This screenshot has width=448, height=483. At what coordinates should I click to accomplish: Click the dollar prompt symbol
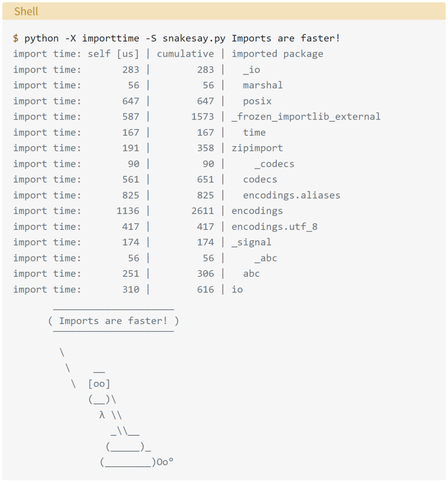16,38
